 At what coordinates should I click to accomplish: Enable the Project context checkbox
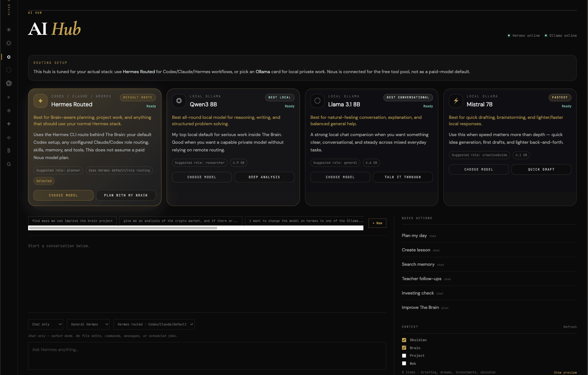404,356
